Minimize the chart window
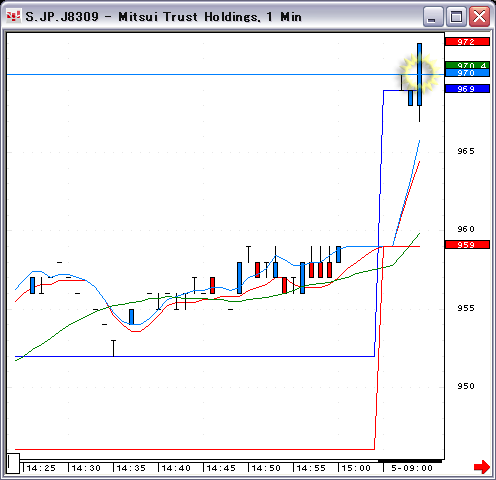 coord(433,17)
